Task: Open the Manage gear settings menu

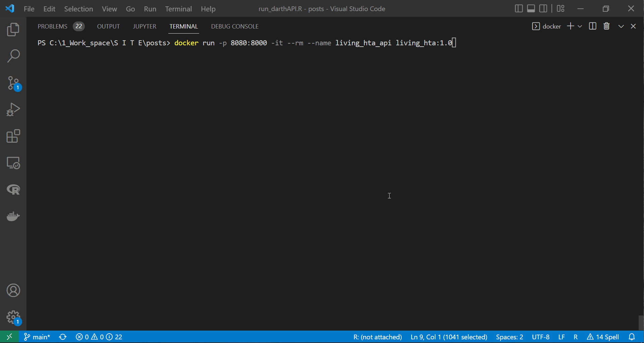Action: [13, 317]
